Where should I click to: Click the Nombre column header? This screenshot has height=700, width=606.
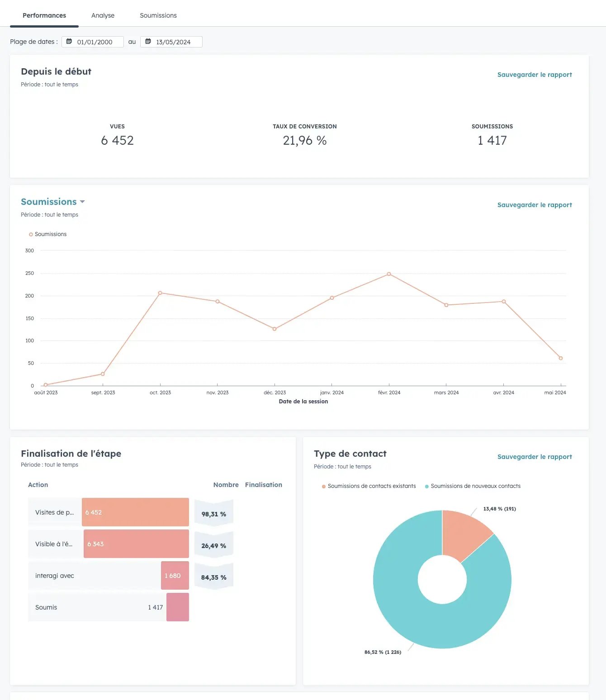[x=226, y=485]
